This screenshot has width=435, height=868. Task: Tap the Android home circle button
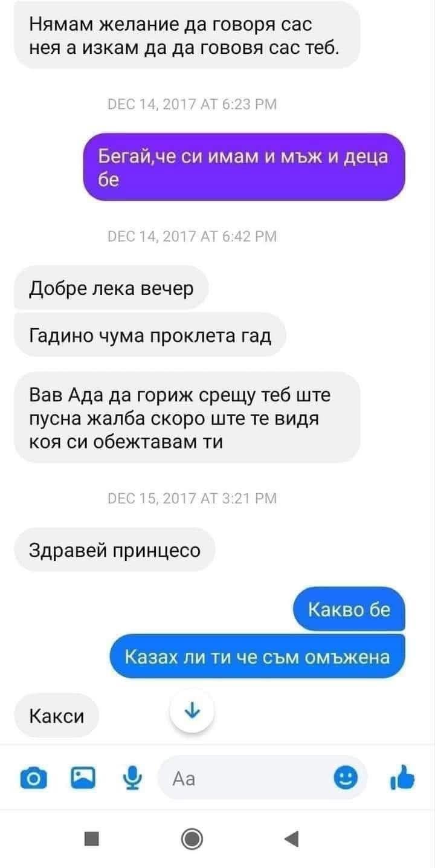pyautogui.click(x=192, y=838)
